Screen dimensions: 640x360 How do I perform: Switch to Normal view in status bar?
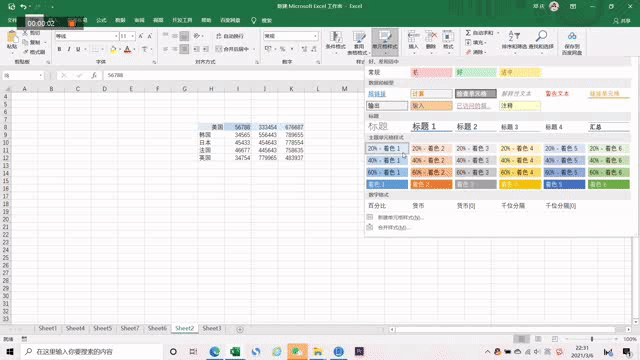(521, 339)
